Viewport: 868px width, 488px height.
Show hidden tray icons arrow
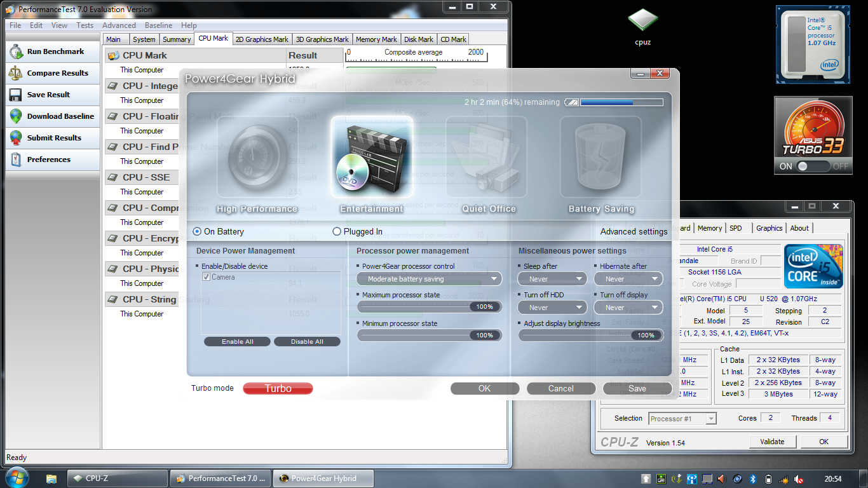pyautogui.click(x=646, y=478)
